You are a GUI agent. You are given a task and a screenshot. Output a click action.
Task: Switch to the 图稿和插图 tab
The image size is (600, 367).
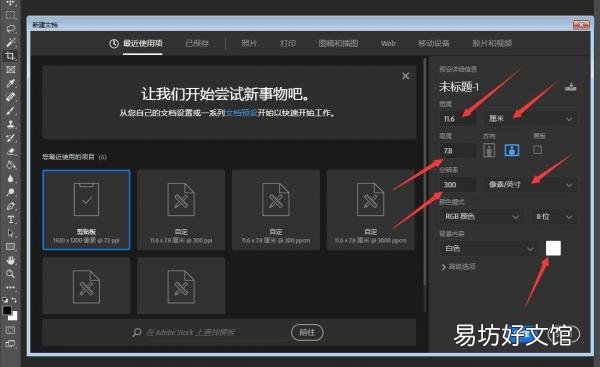click(338, 44)
